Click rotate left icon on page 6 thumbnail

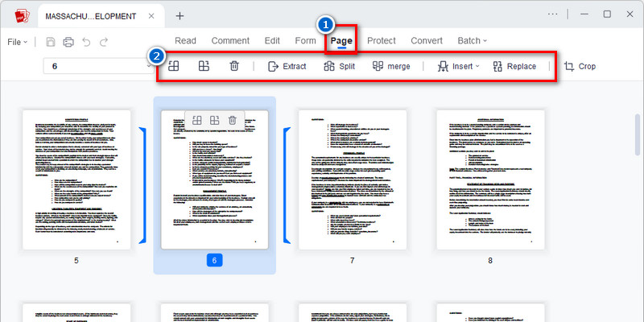(196, 120)
